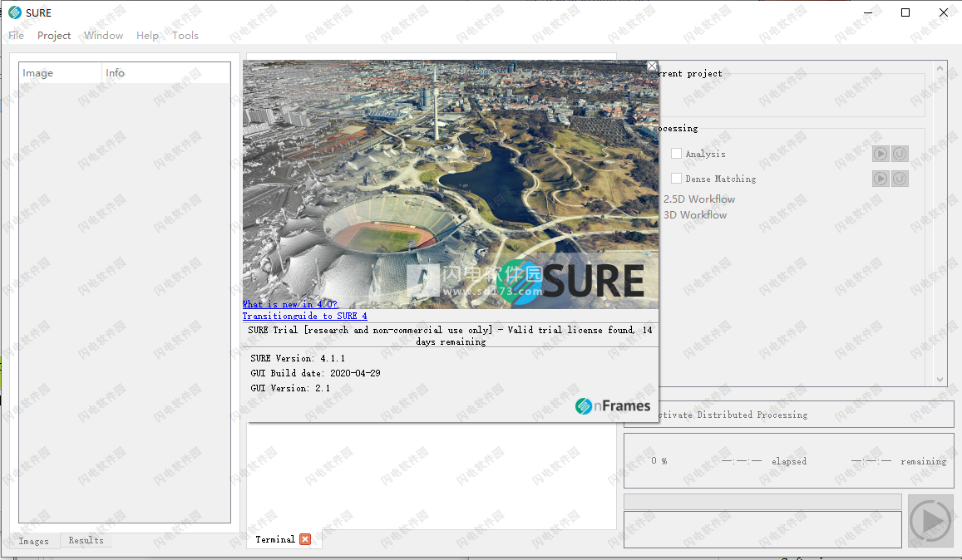Open the "Transitionguide to SURE 4" link
Image resolution: width=962 pixels, height=560 pixels.
pyautogui.click(x=305, y=316)
